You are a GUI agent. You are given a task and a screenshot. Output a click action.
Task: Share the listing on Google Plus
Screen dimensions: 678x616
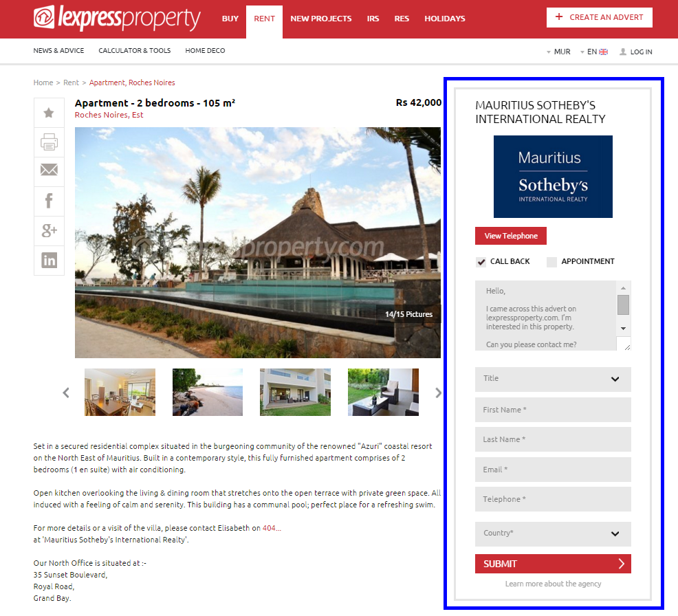pyautogui.click(x=49, y=231)
